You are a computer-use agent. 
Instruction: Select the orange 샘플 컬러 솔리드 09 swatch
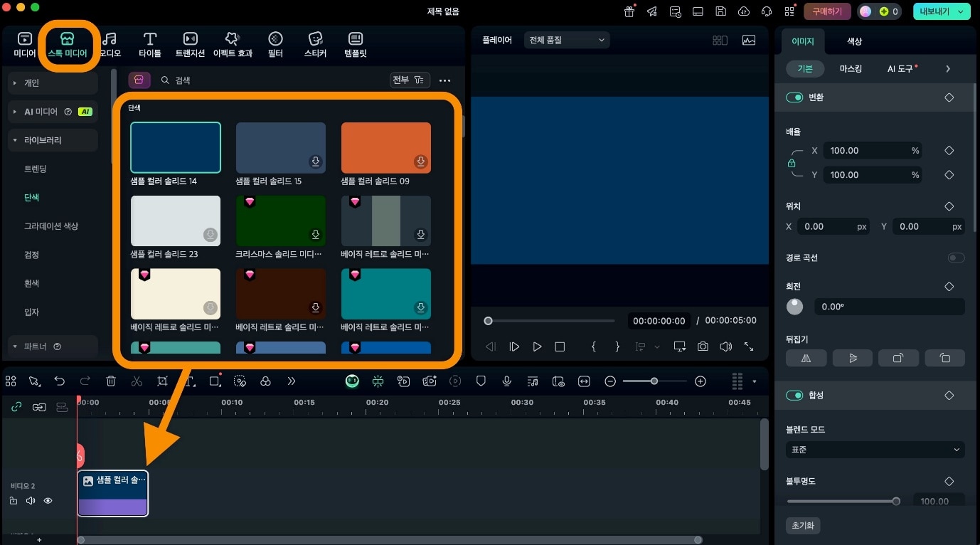tap(386, 147)
